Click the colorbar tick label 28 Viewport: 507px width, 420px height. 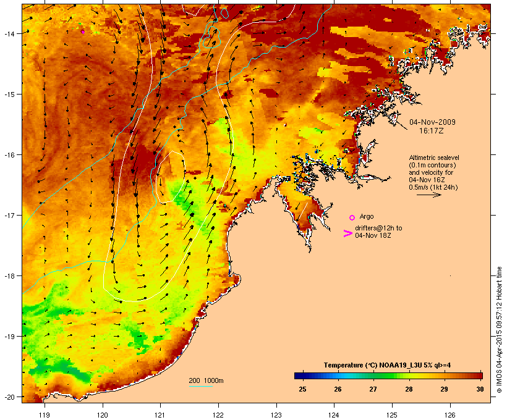[x=409, y=389]
